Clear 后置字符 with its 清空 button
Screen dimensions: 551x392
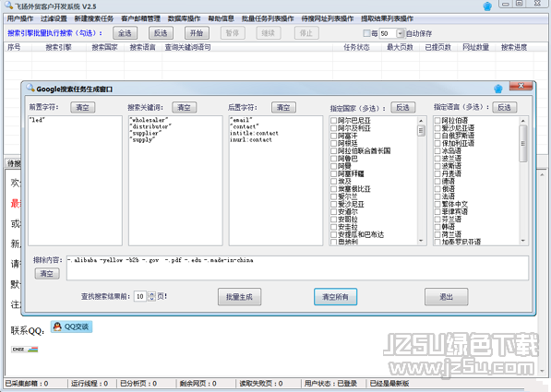tap(283, 108)
